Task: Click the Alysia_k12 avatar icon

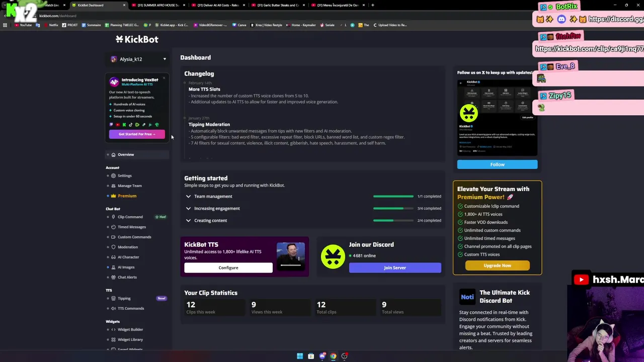Action: pos(114,59)
